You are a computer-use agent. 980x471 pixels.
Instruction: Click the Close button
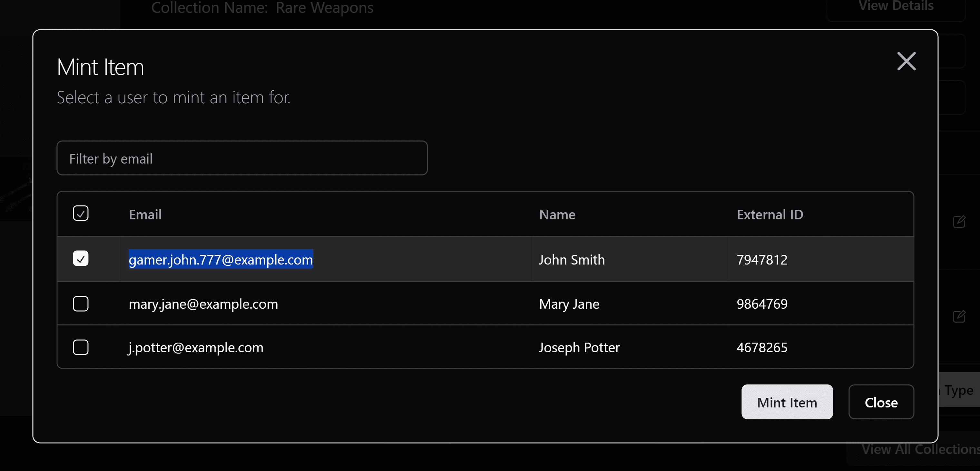tap(881, 402)
